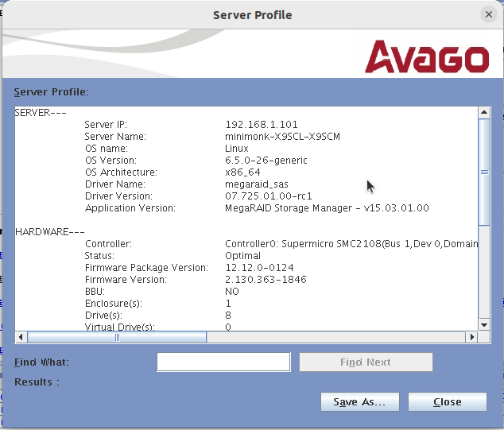Click the horizontal scrollbar thumb
This screenshot has width=504, height=430.
tap(117, 337)
